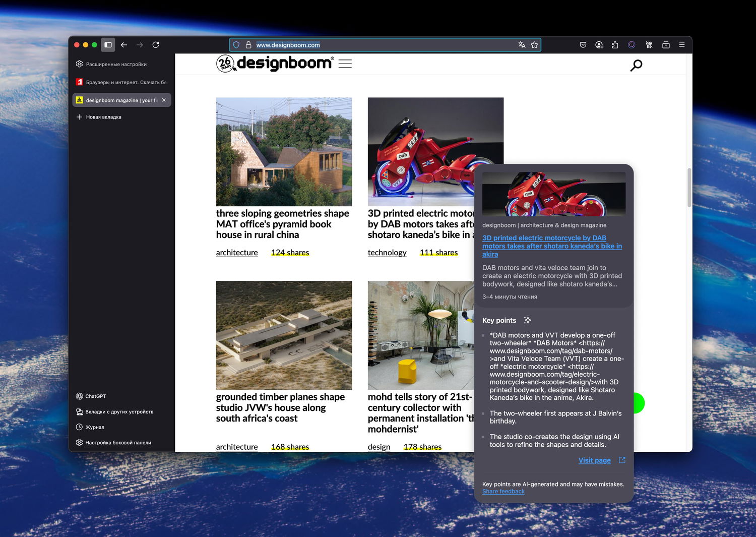
Task: Translate this page using address bar icon
Action: coord(522,45)
